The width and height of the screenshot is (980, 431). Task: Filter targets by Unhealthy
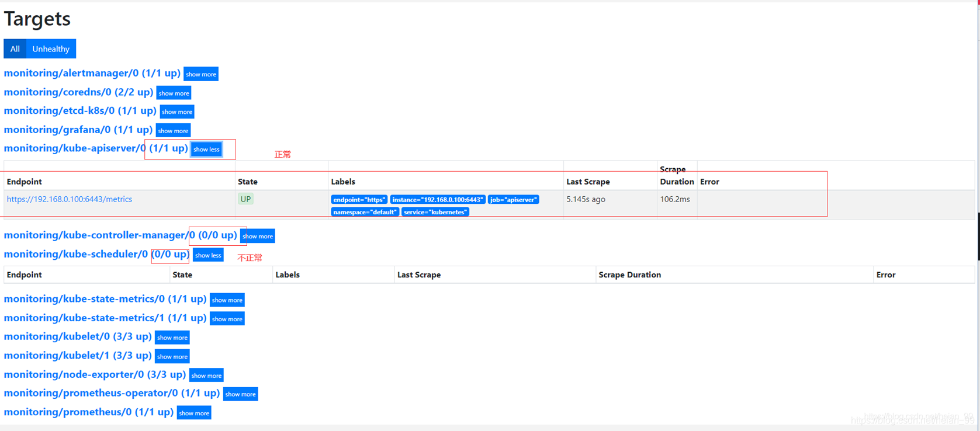[x=51, y=49]
